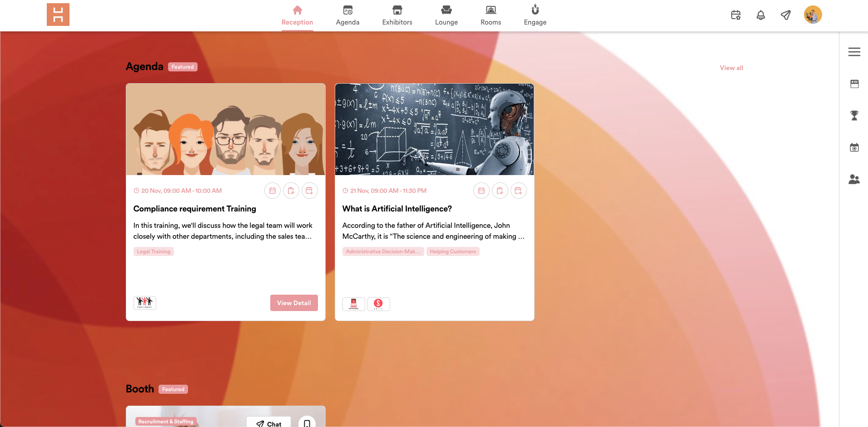Click View Detail on Compliance Training

coord(294,303)
